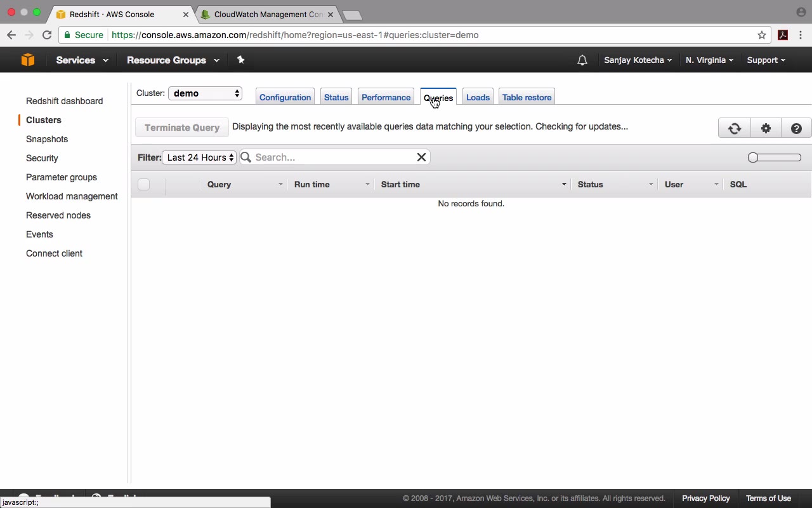This screenshot has width=812, height=508.
Task: View the Secure site lock info
Action: (84, 35)
